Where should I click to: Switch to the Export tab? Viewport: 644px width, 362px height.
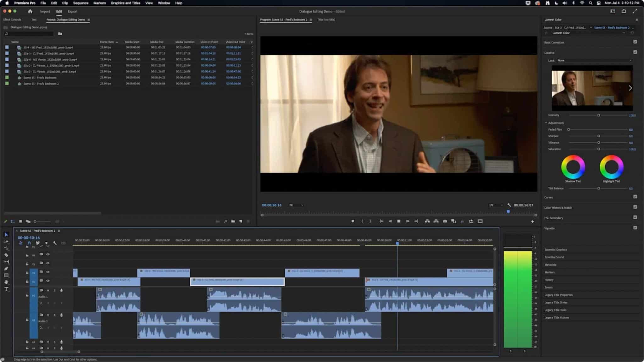[x=73, y=11]
